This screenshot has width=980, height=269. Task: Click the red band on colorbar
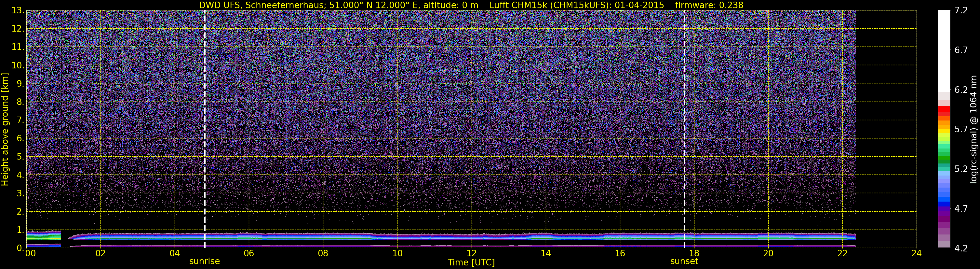click(944, 111)
